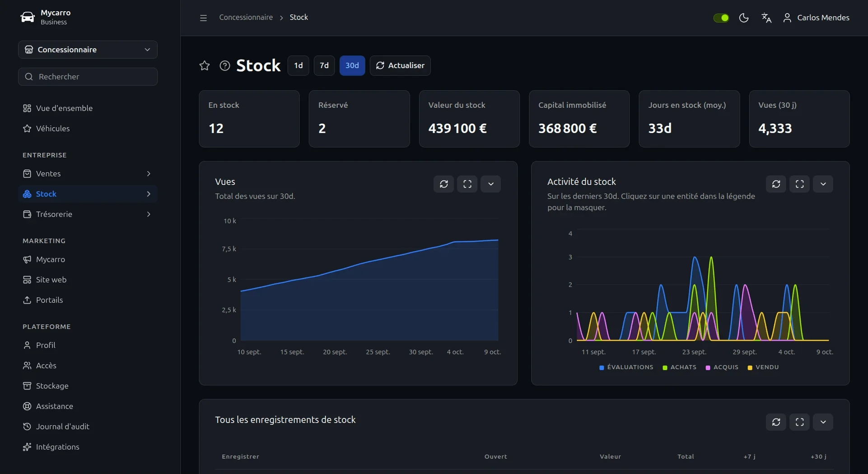Viewport: 868px width, 474px height.
Task: Hide ACHATS series in legend
Action: coord(680,367)
